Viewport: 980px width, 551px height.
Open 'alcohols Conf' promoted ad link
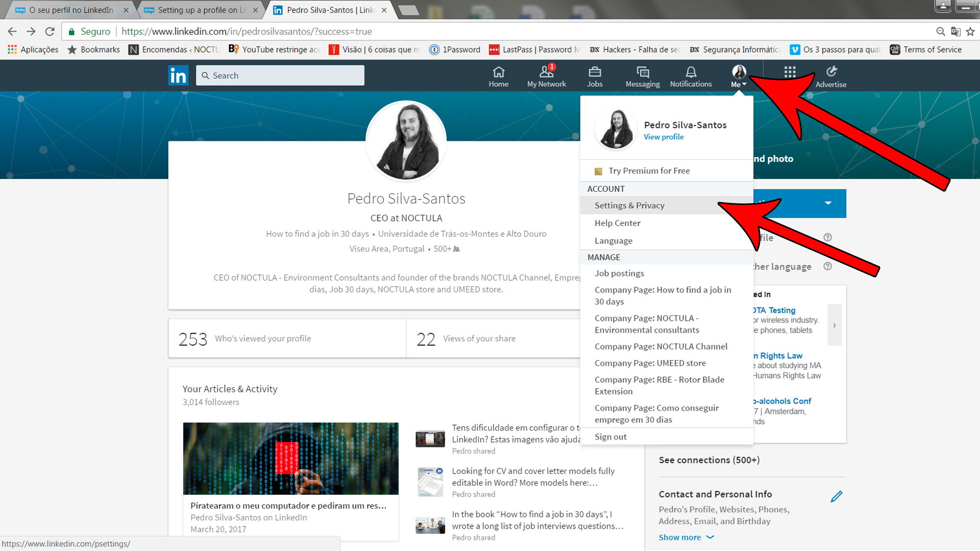[782, 401]
